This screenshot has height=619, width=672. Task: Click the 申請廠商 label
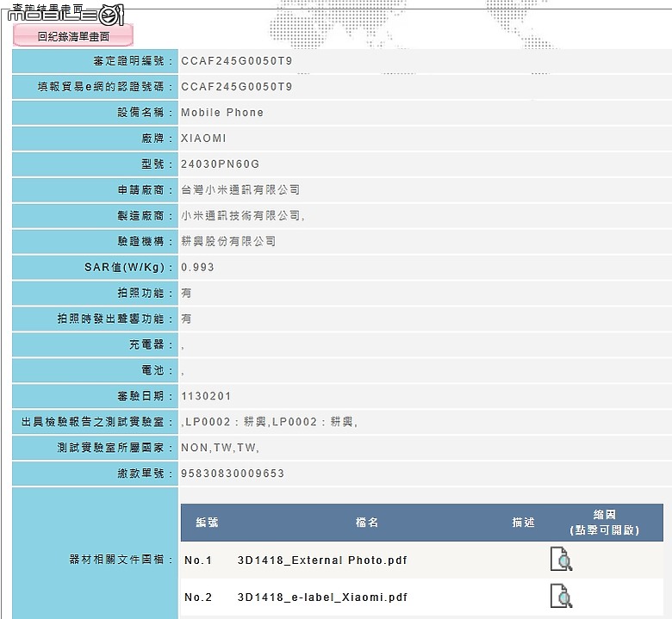pos(145,189)
